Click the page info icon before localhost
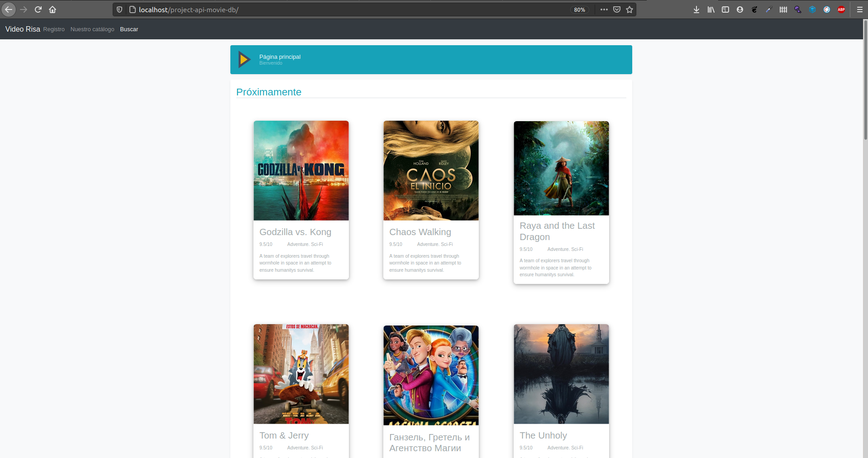Viewport: 868px width, 458px height. [x=133, y=9]
